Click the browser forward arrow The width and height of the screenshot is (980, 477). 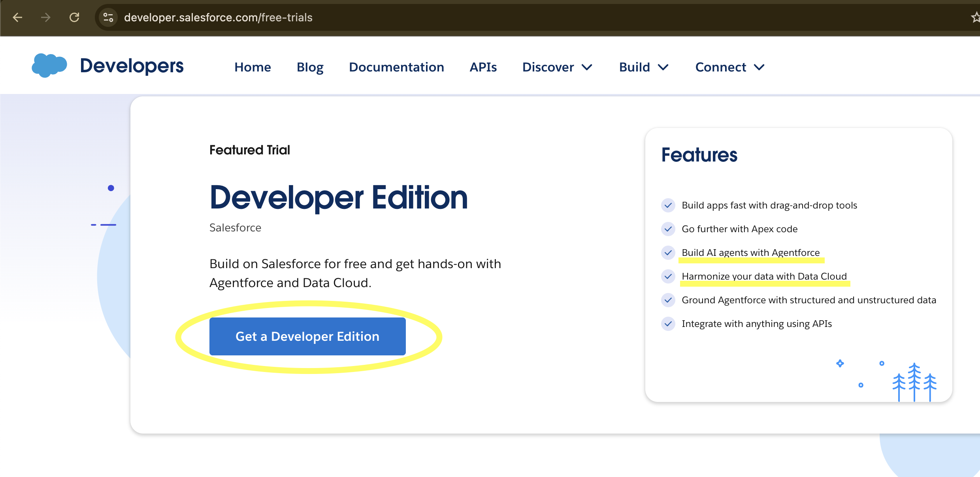click(x=45, y=17)
